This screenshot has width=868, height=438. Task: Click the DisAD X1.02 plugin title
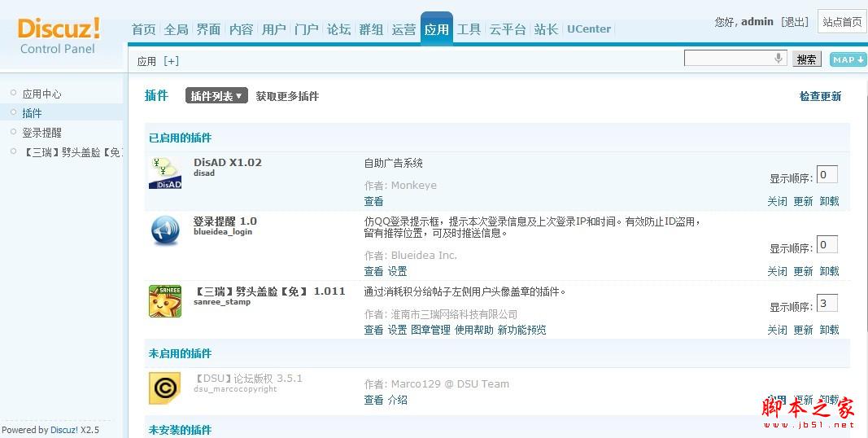coord(228,163)
